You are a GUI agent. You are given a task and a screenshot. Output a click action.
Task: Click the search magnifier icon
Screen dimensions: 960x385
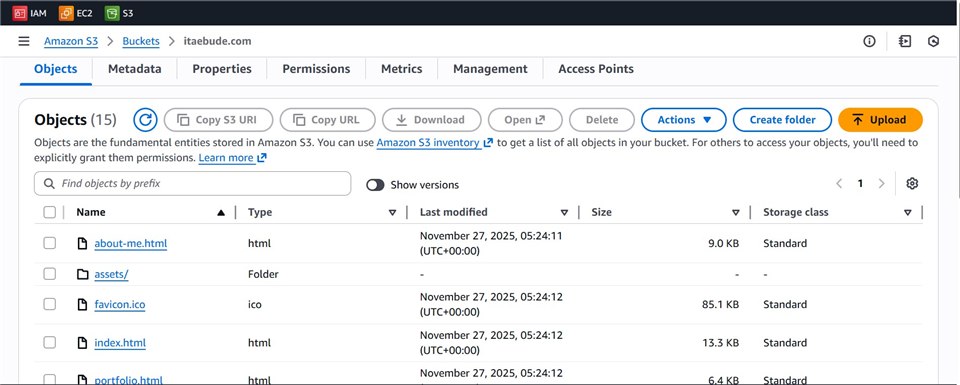coord(50,184)
